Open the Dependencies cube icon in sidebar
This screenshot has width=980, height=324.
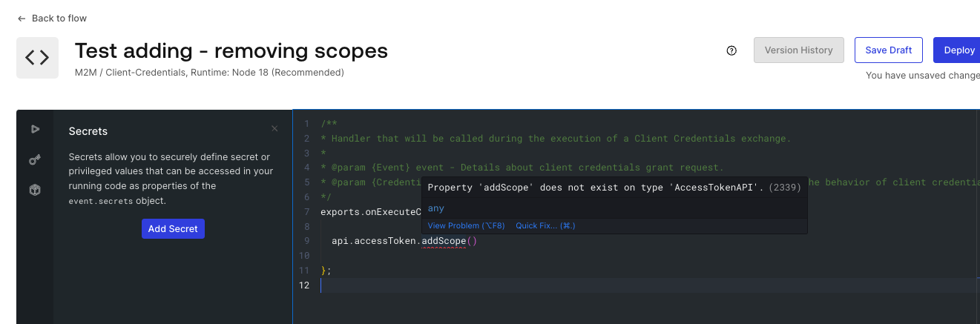(x=34, y=190)
